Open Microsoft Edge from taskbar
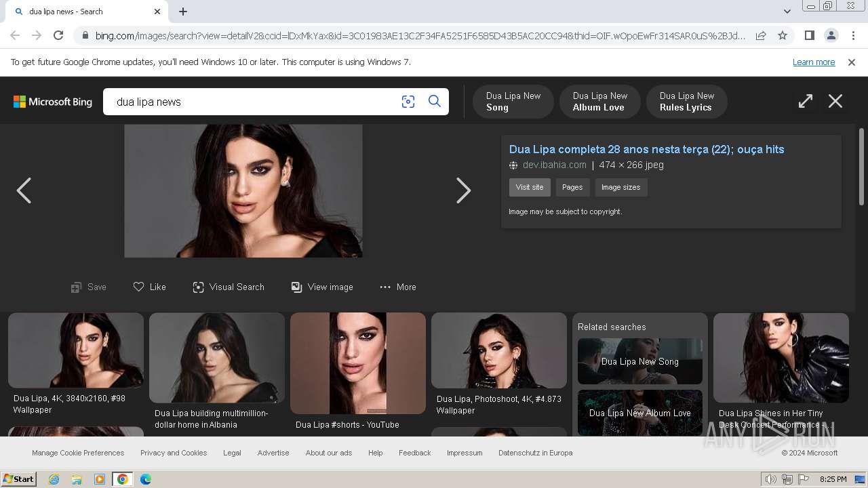Screen dimensions: 868x488 click(145, 479)
